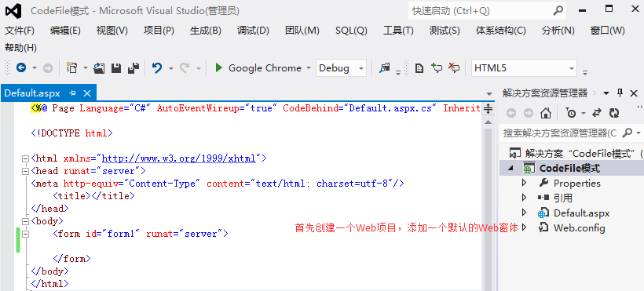The height and width of the screenshot is (291, 644).
Task: Select the Properties item in tree
Action: 576,183
